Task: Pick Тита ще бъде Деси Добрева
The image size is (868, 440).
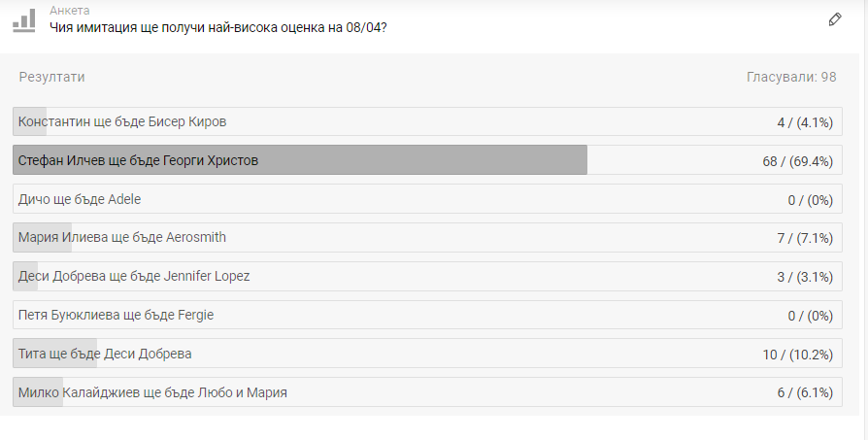Action: tap(105, 354)
